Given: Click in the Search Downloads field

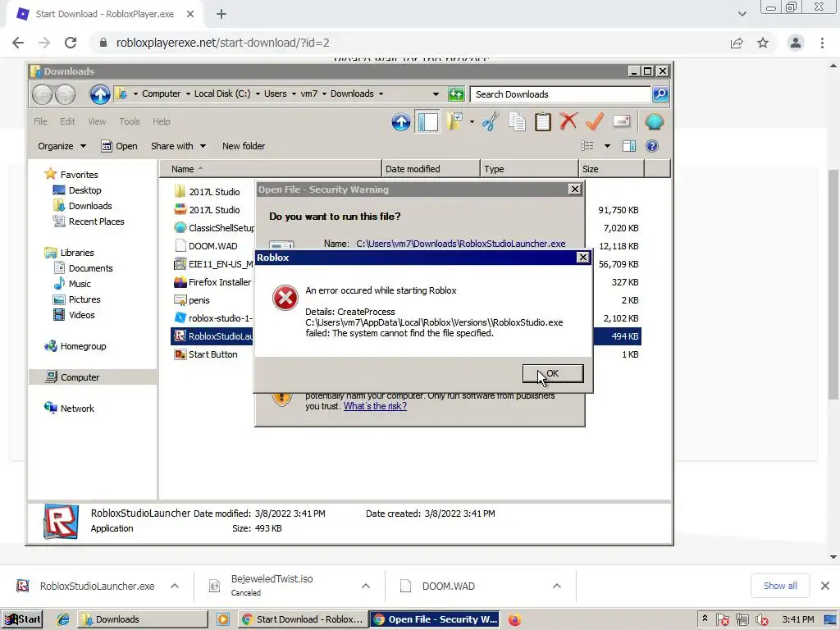Looking at the screenshot, I should [x=560, y=94].
